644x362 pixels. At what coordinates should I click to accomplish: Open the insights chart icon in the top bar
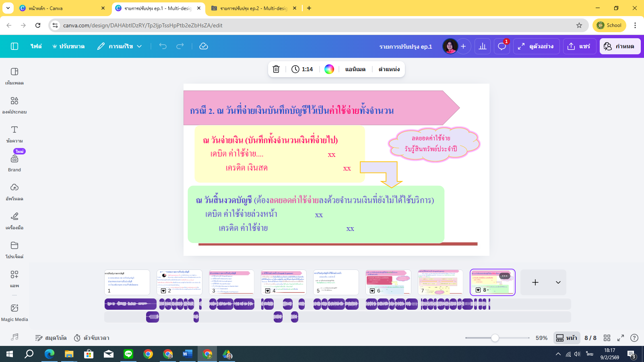click(482, 46)
